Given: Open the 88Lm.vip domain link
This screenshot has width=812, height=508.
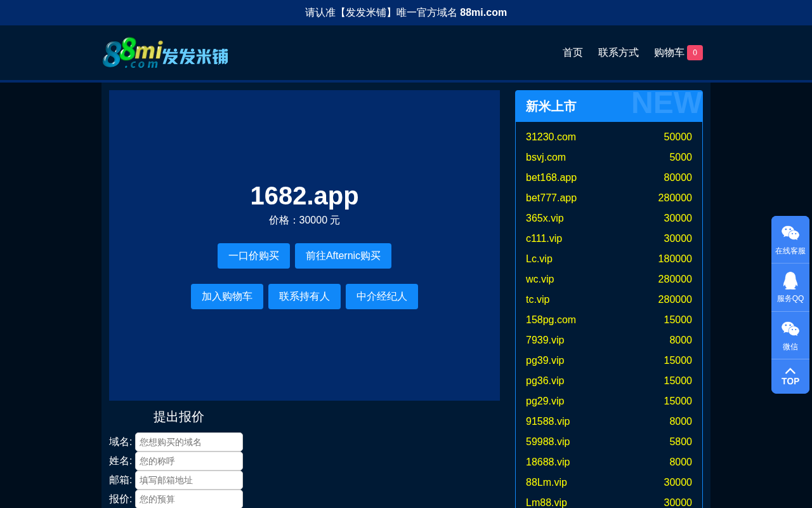Looking at the screenshot, I should click(546, 483).
